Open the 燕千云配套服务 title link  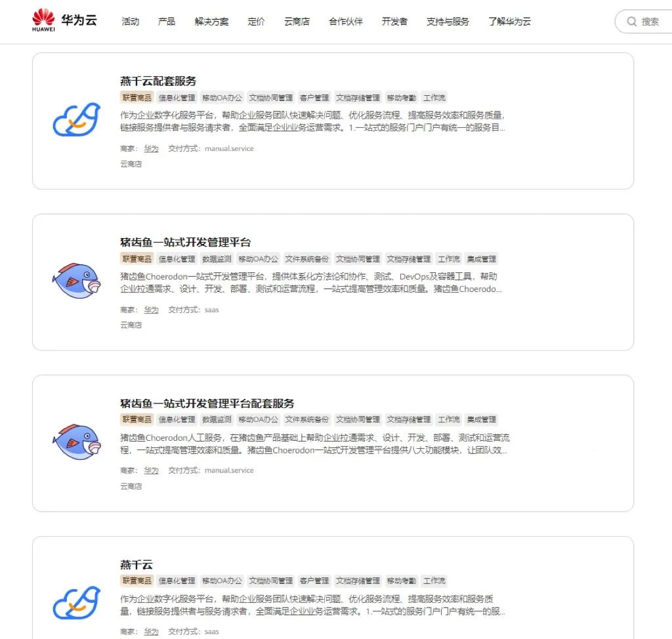coord(158,81)
